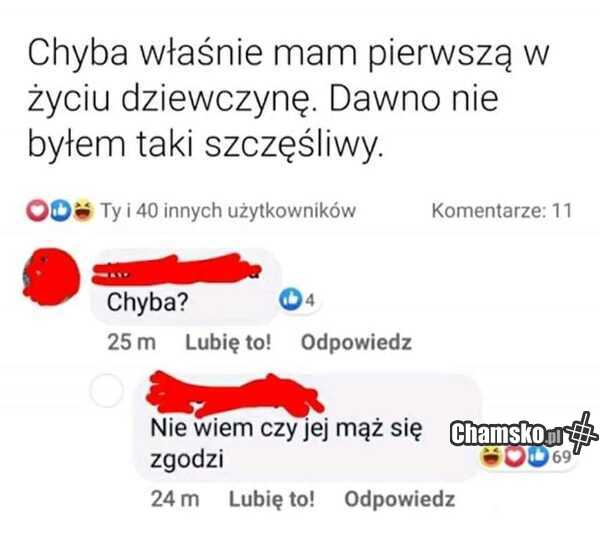Click the like icon on the "Chyba?" comment
This screenshot has width=600, height=539.
point(291,300)
